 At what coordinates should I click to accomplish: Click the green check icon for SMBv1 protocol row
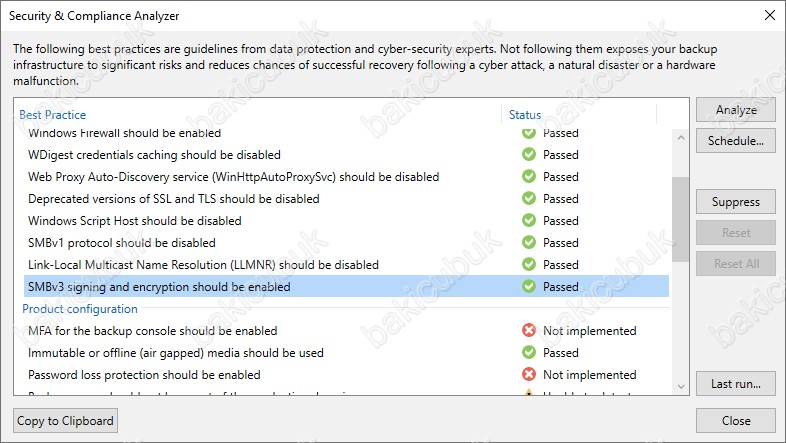[529, 243]
